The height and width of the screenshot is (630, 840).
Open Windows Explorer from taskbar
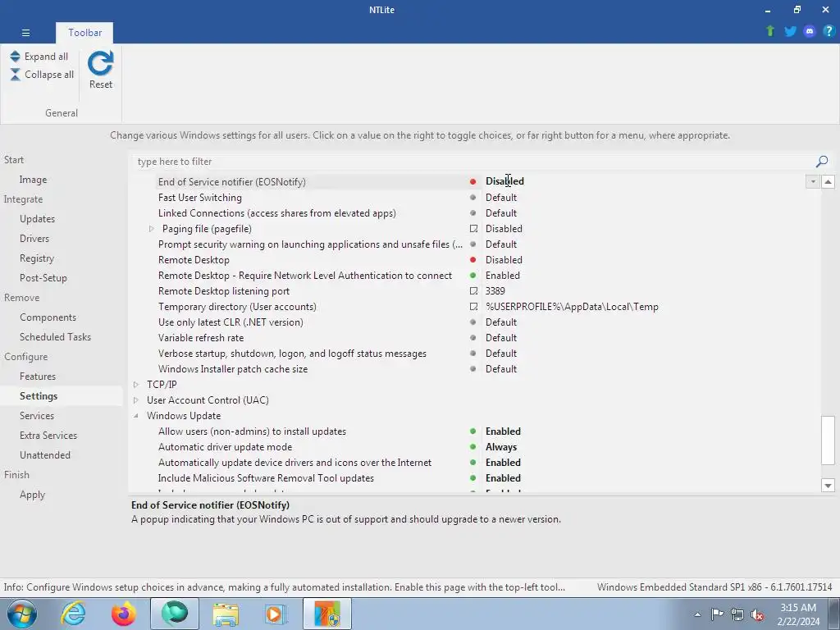click(226, 614)
